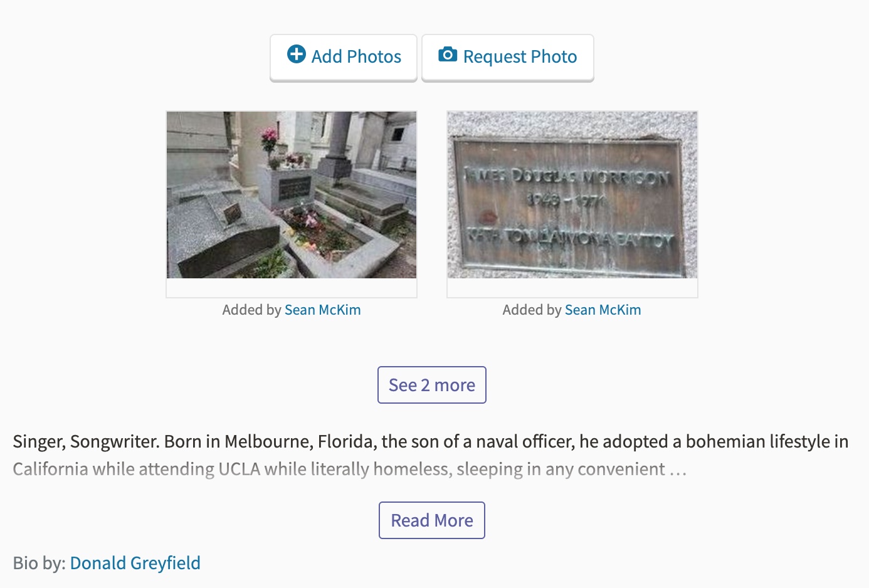The width and height of the screenshot is (869, 588).
Task: Click the 'Singer, Songwriter' bio opening line
Action: 430,442
